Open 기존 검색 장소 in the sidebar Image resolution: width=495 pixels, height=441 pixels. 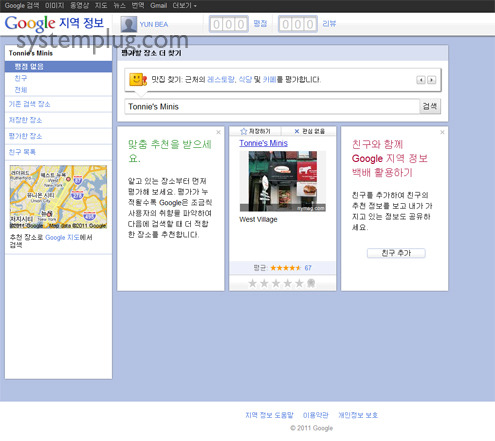tap(29, 104)
